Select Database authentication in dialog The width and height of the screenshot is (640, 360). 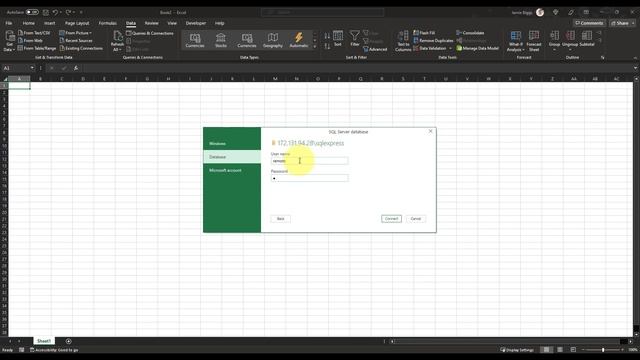click(232, 157)
